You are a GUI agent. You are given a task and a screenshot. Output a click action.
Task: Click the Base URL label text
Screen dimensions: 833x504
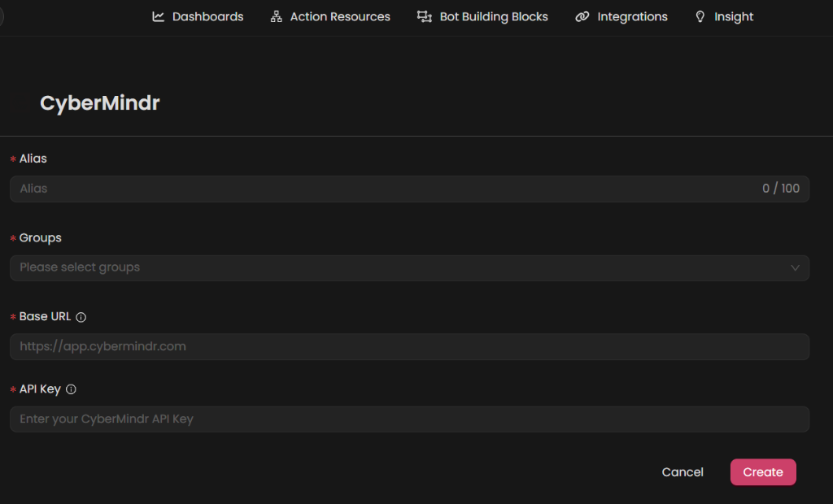coord(46,316)
